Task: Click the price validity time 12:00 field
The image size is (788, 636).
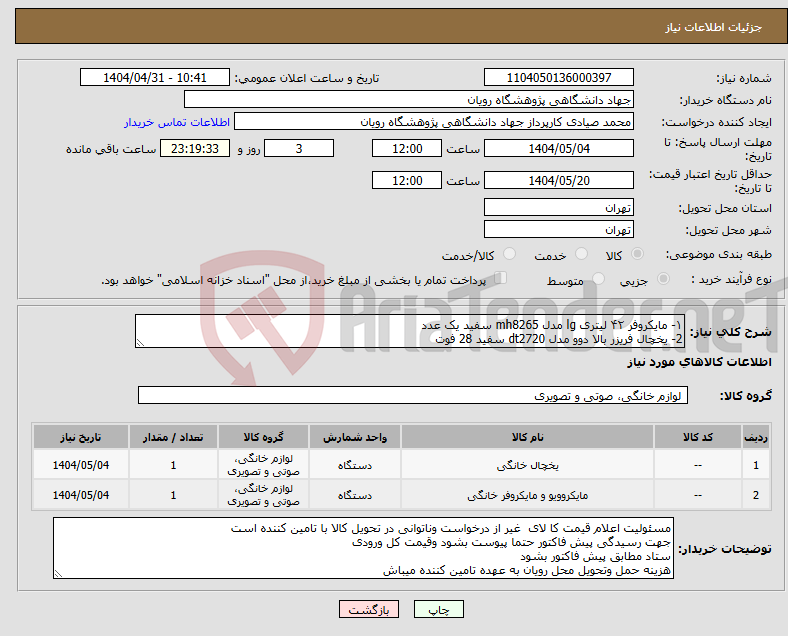Action: [x=407, y=180]
